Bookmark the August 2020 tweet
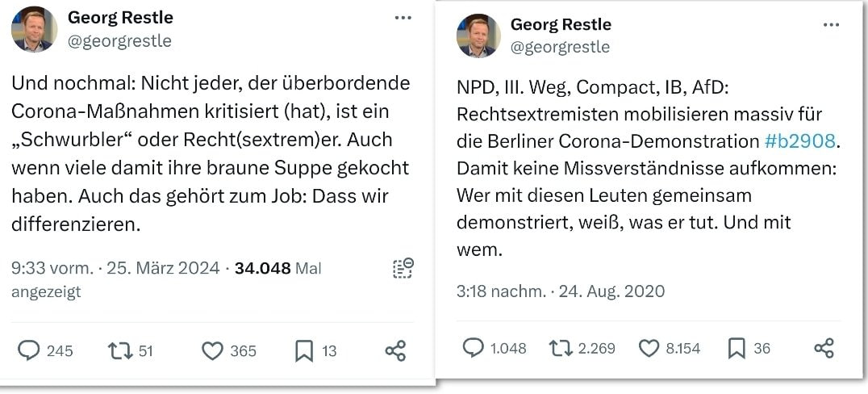The width and height of the screenshot is (868, 394). click(x=737, y=348)
